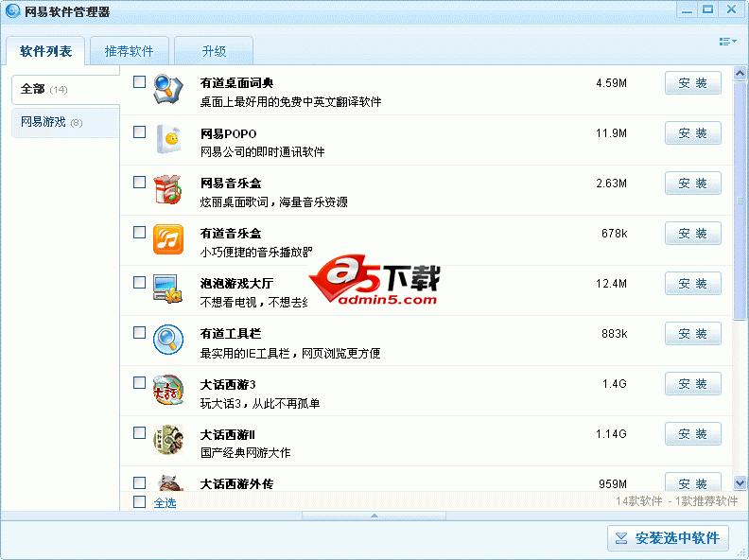Click the 有道音乐盒 title text
The height and width of the screenshot is (560, 749).
[231, 234]
